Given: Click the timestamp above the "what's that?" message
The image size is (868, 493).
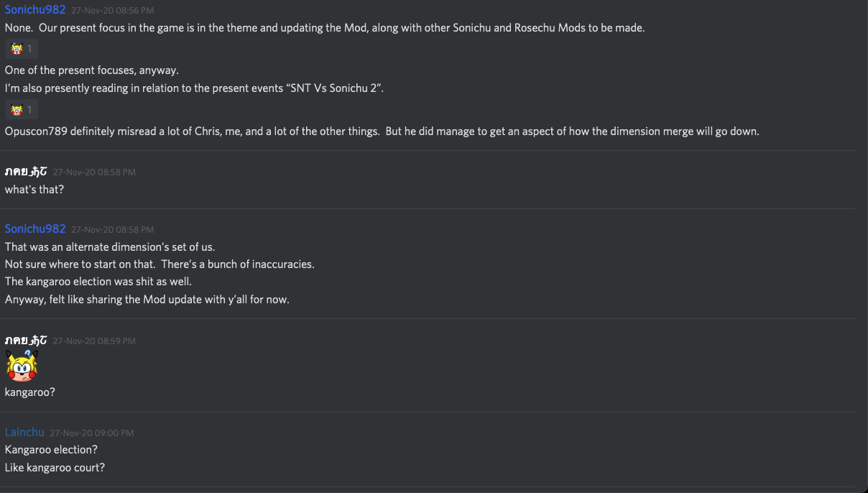Looking at the screenshot, I should click(94, 172).
